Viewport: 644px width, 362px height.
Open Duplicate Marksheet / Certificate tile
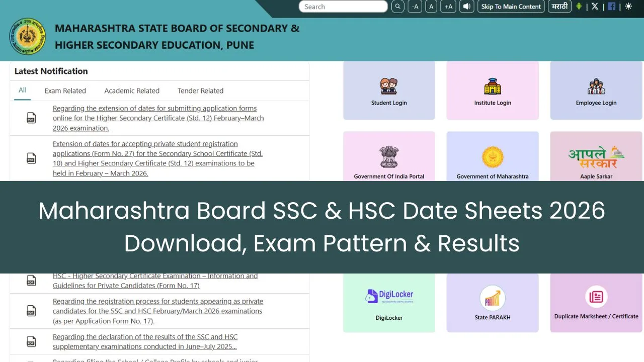tap(596, 302)
